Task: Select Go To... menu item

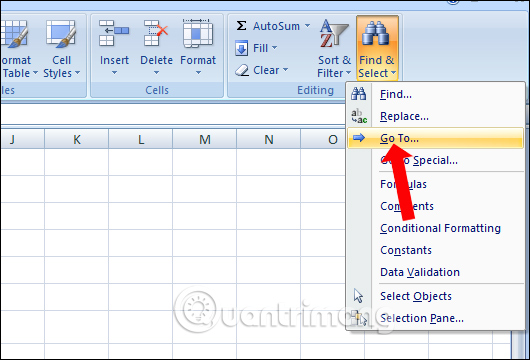Action: [435, 138]
